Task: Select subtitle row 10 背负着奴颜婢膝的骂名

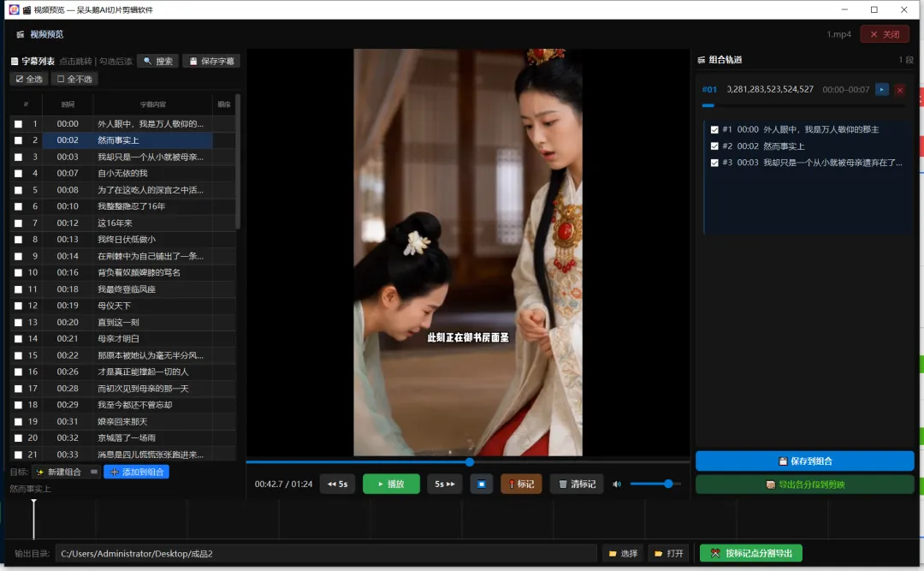Action: point(122,272)
